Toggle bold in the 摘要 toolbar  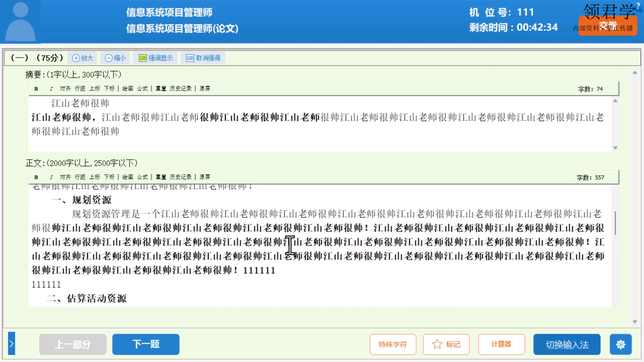[x=36, y=89]
